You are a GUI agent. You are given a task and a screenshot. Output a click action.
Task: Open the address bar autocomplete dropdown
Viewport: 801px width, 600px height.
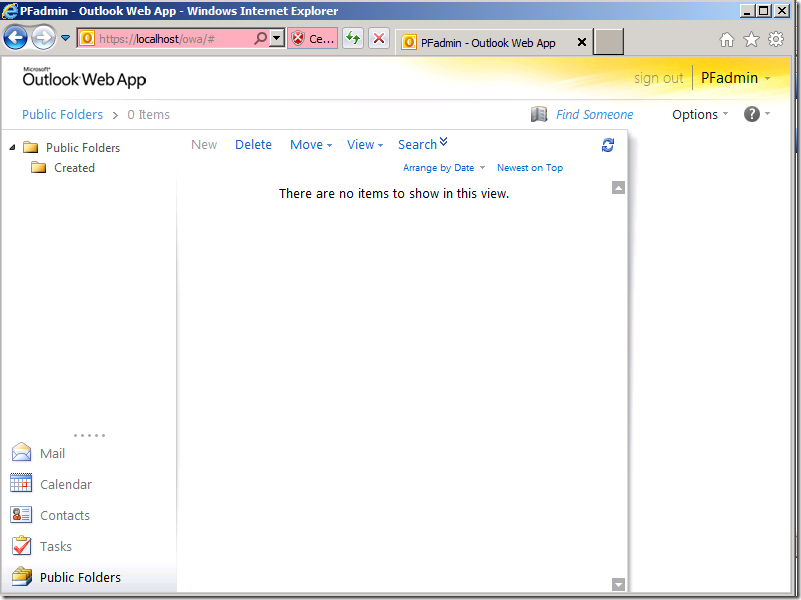tap(276, 38)
